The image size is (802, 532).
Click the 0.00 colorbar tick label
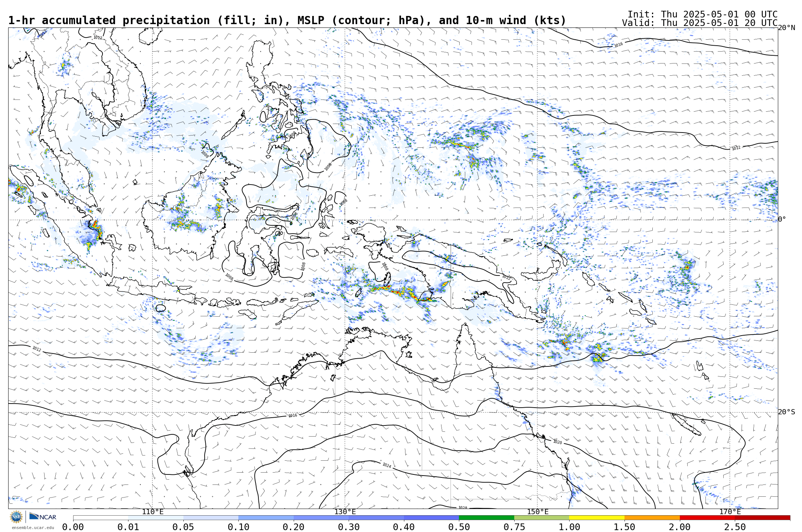[73, 527]
